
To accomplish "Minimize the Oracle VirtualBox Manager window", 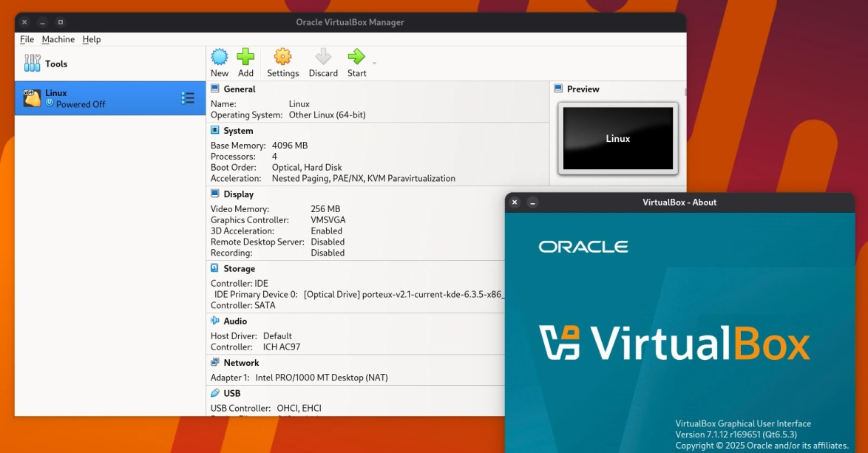I will coord(42,22).
